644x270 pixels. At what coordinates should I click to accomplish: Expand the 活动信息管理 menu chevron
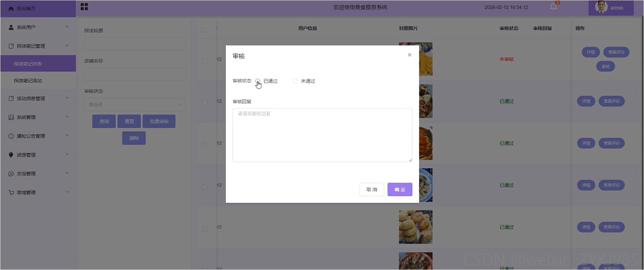click(x=67, y=98)
